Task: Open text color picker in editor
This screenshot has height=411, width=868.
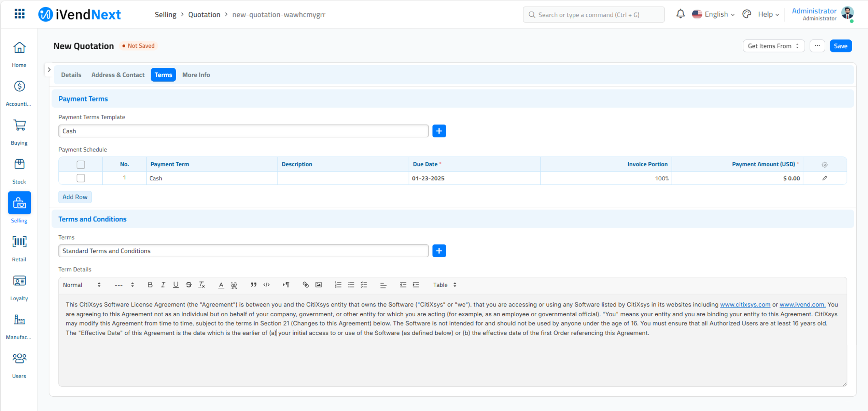Action: click(x=221, y=285)
